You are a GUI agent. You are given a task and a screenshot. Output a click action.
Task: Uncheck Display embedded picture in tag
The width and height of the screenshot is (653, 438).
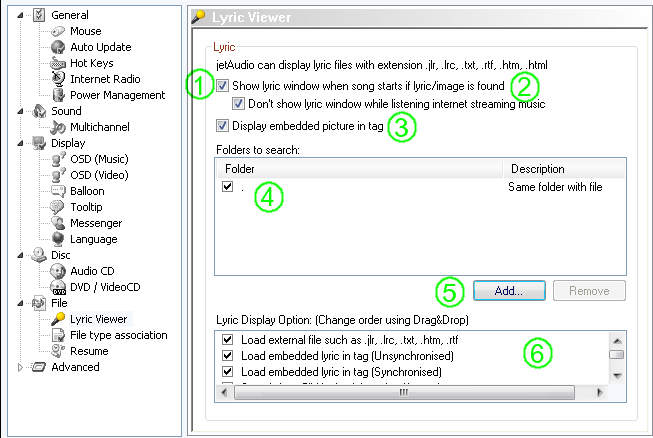[x=222, y=125]
